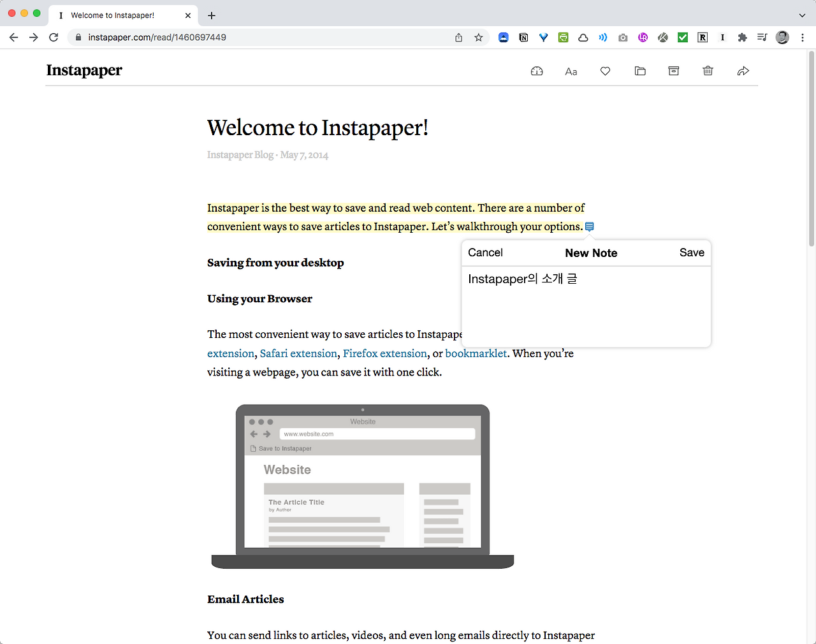Go forward in browser history
The image size is (816, 644).
pyautogui.click(x=34, y=38)
